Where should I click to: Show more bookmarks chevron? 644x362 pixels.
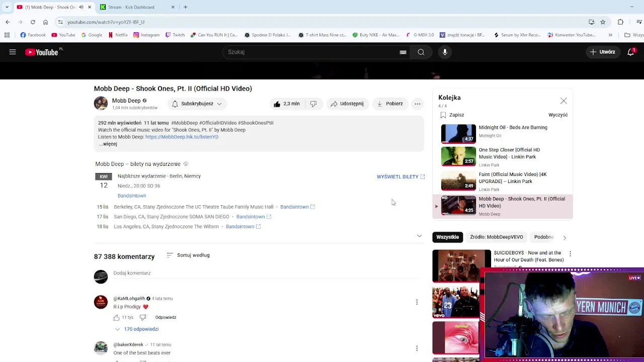tap(610, 35)
